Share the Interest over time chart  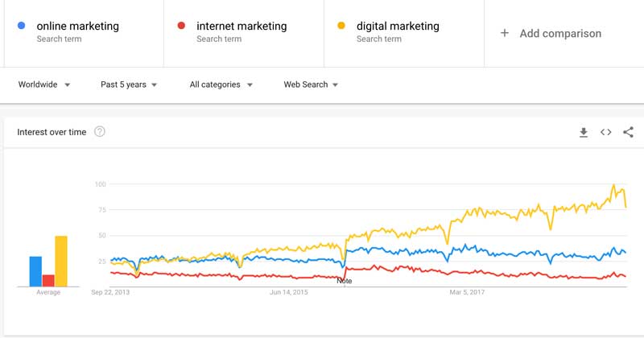coord(628,132)
